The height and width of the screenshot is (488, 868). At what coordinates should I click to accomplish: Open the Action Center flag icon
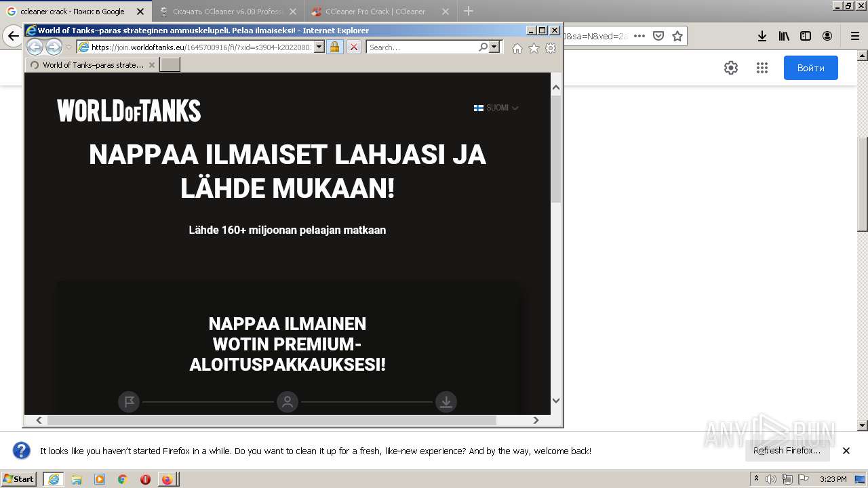coord(804,479)
